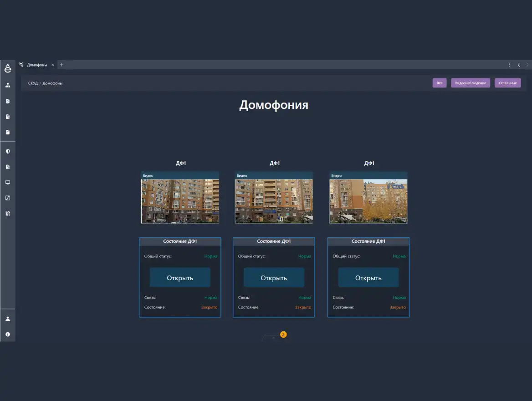The image size is (532, 401).
Task: Switch to the Домофоны tab
Action: [36, 65]
